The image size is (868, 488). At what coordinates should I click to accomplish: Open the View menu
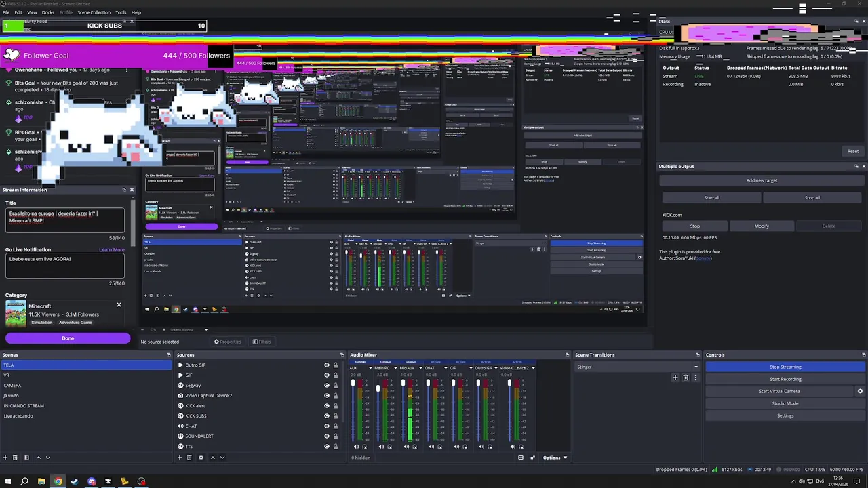[32, 12]
